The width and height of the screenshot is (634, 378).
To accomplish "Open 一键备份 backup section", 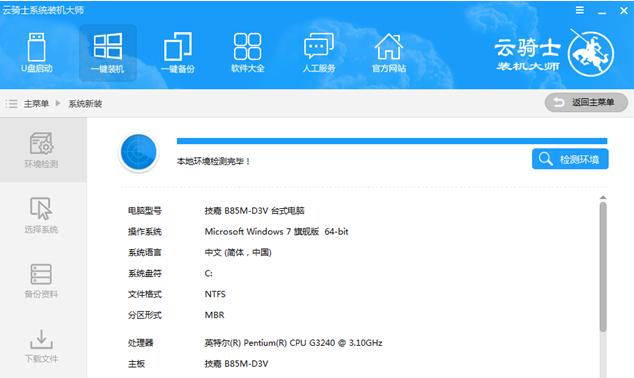I will [x=178, y=53].
